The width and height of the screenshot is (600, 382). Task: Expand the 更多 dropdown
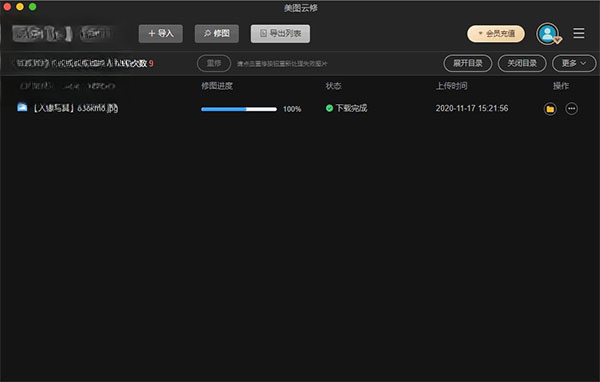tap(574, 63)
